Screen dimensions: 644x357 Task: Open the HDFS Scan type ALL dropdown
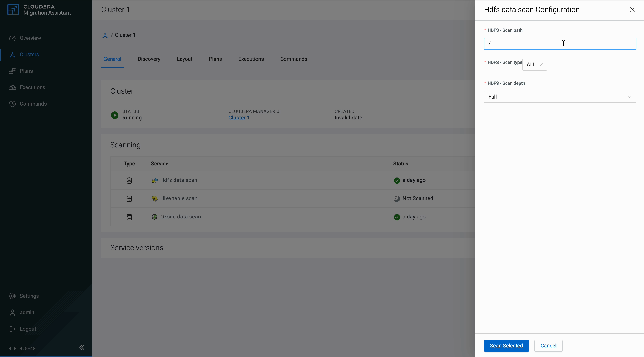coord(534,65)
